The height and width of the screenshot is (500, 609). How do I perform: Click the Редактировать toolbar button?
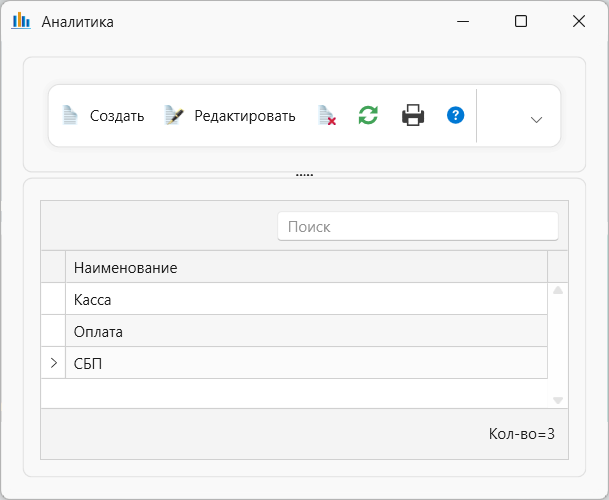pyautogui.click(x=230, y=115)
